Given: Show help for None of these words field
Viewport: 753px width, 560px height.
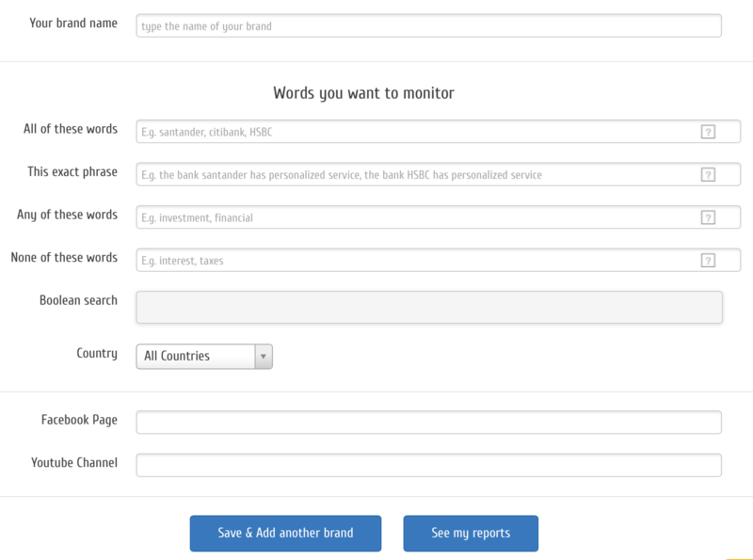Looking at the screenshot, I should [x=708, y=261].
